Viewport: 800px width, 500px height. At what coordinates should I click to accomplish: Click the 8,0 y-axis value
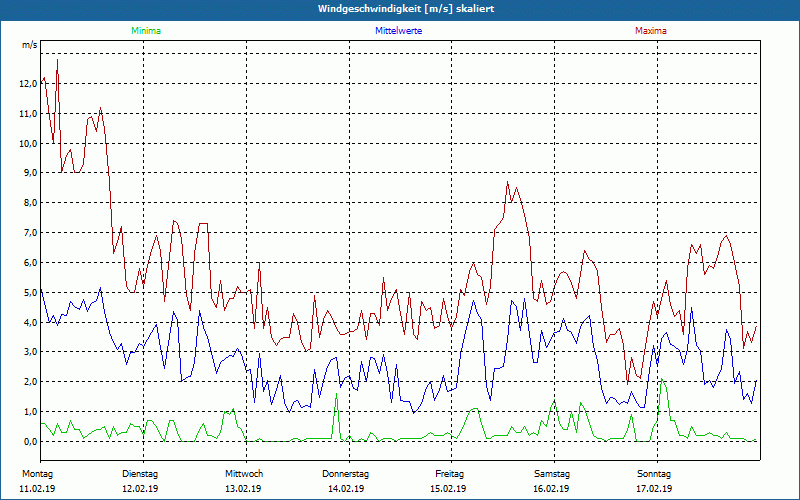click(31, 203)
